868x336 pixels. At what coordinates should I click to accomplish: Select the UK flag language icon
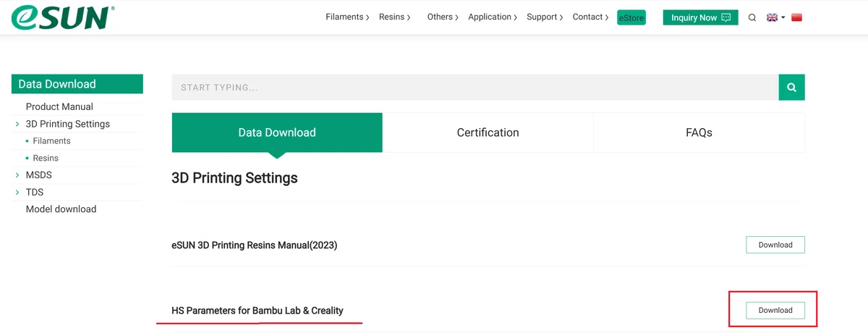click(772, 17)
